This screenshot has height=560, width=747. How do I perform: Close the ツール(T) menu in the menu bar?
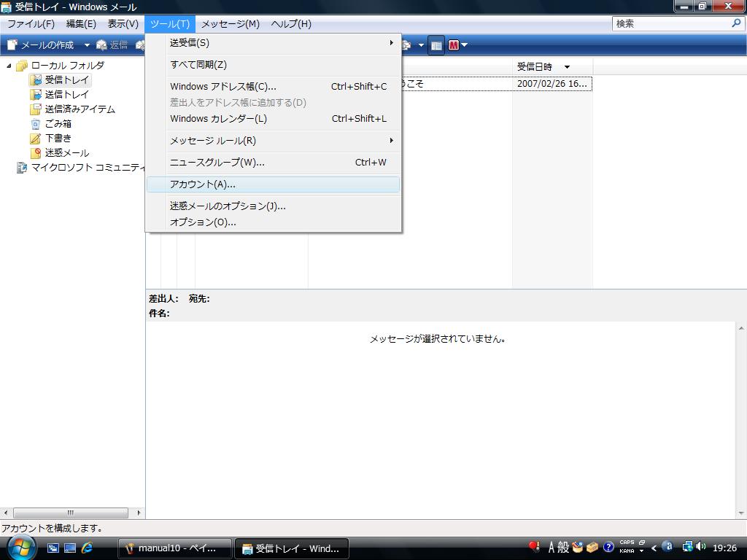[x=169, y=24]
